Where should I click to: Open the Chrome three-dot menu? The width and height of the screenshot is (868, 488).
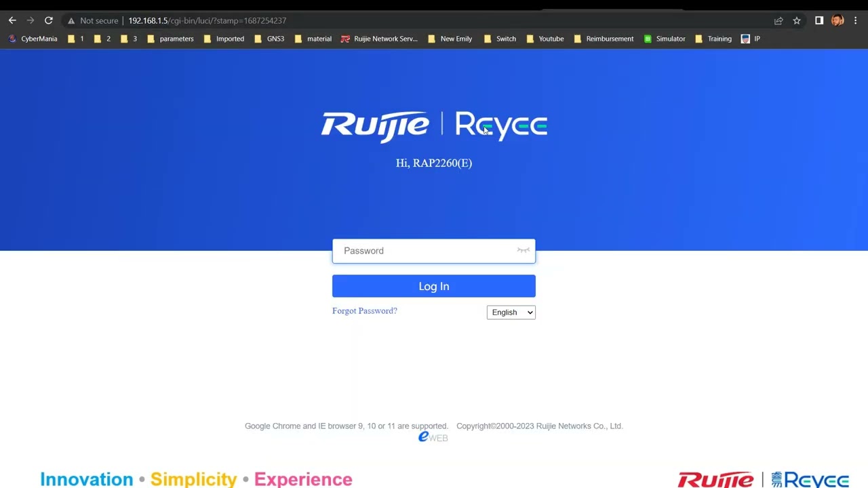(x=856, y=20)
